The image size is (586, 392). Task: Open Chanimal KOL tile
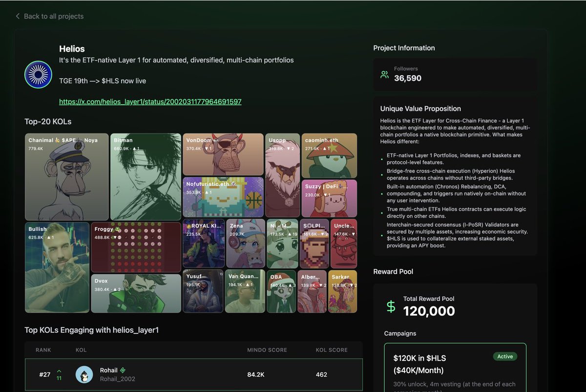[x=66, y=177]
